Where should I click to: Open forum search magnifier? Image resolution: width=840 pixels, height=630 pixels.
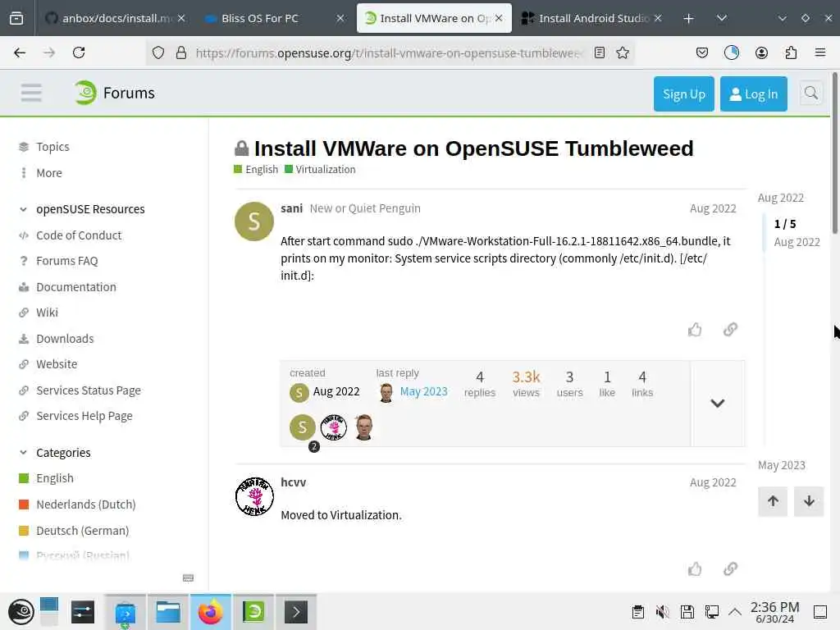point(811,94)
